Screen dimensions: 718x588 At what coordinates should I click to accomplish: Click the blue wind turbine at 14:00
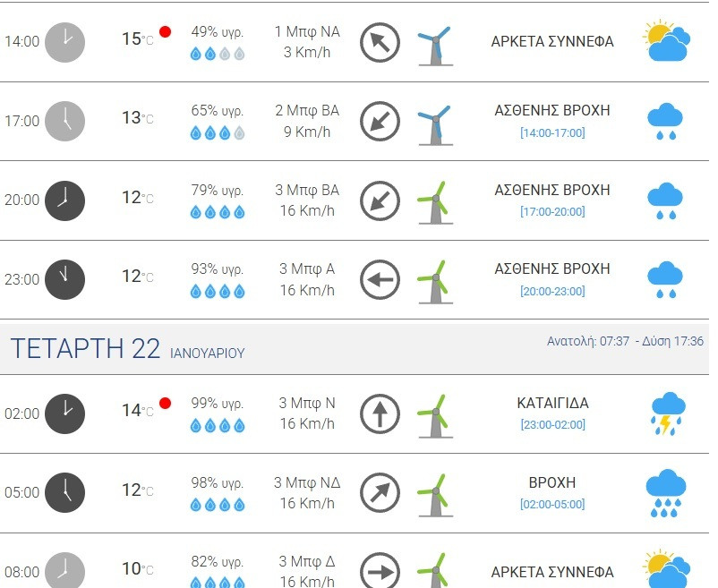pos(435,43)
